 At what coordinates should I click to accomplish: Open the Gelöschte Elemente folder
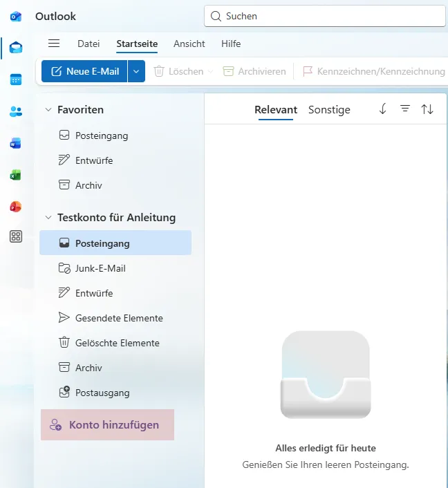(115, 343)
